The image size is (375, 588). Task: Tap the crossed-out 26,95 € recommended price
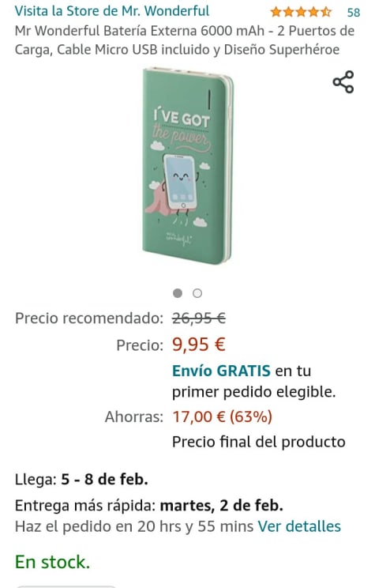(198, 318)
